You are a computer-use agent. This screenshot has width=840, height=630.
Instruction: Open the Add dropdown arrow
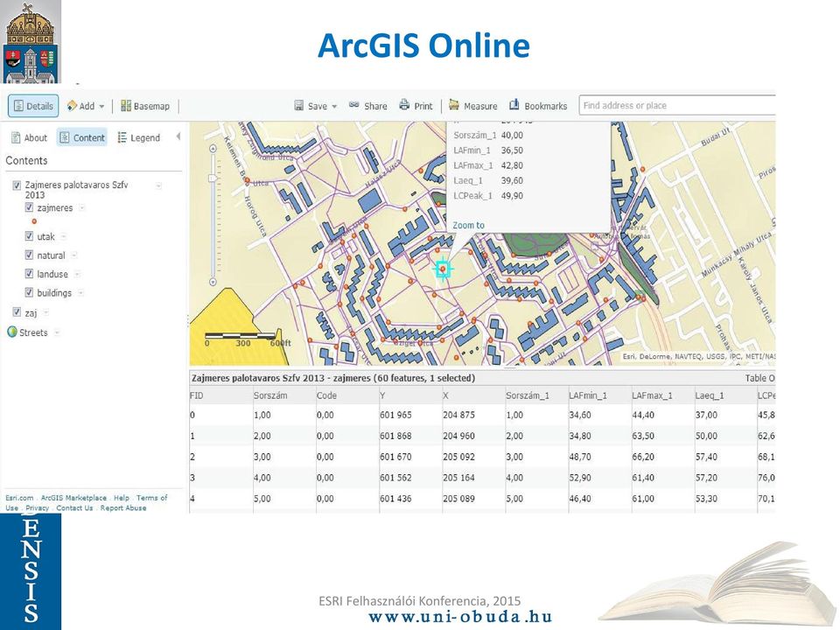click(101, 107)
